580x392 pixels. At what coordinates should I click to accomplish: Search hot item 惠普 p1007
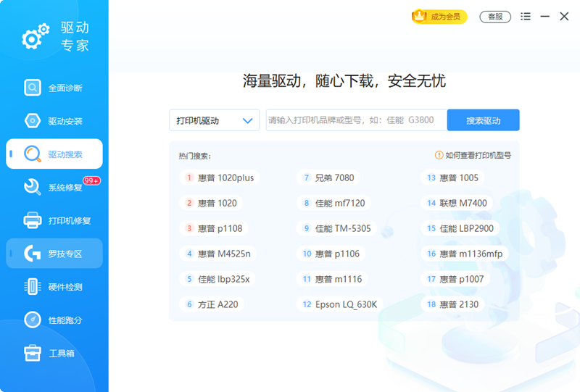click(455, 279)
